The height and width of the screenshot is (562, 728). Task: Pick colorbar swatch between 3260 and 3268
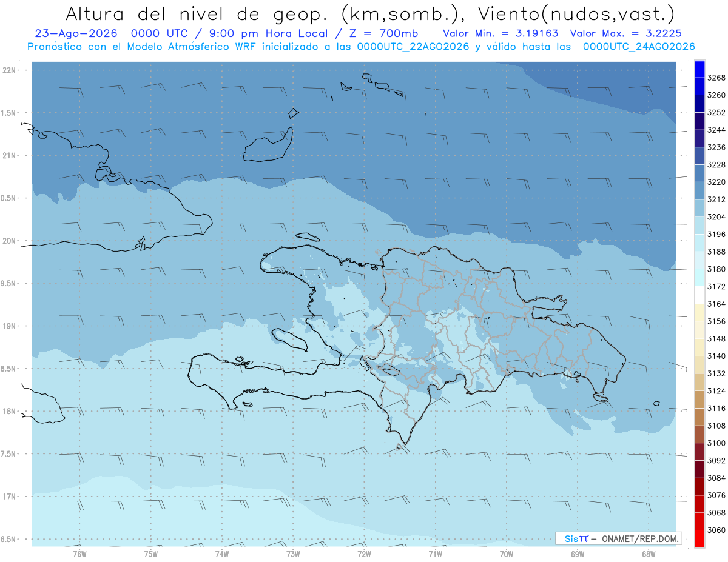coord(699,86)
